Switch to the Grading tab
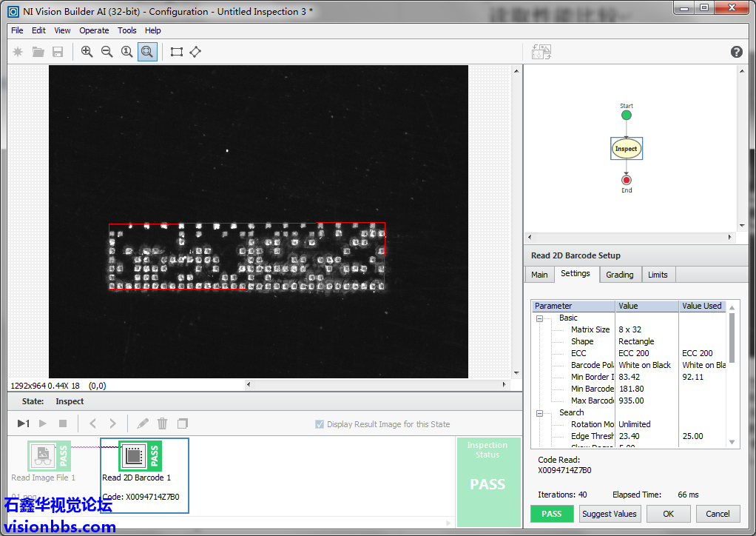 pos(619,275)
